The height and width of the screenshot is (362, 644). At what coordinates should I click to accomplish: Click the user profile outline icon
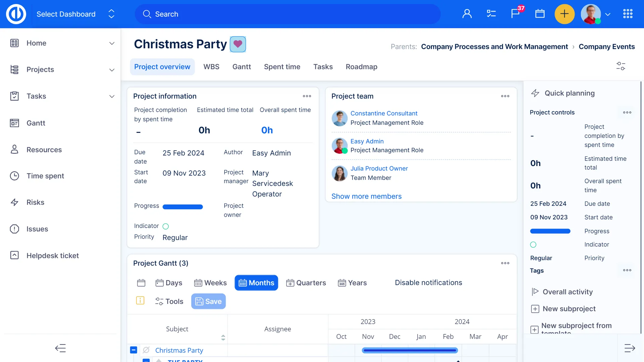click(467, 14)
